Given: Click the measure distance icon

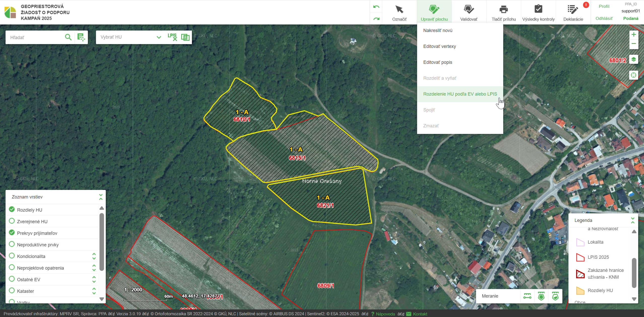Looking at the screenshot, I should coord(527,296).
